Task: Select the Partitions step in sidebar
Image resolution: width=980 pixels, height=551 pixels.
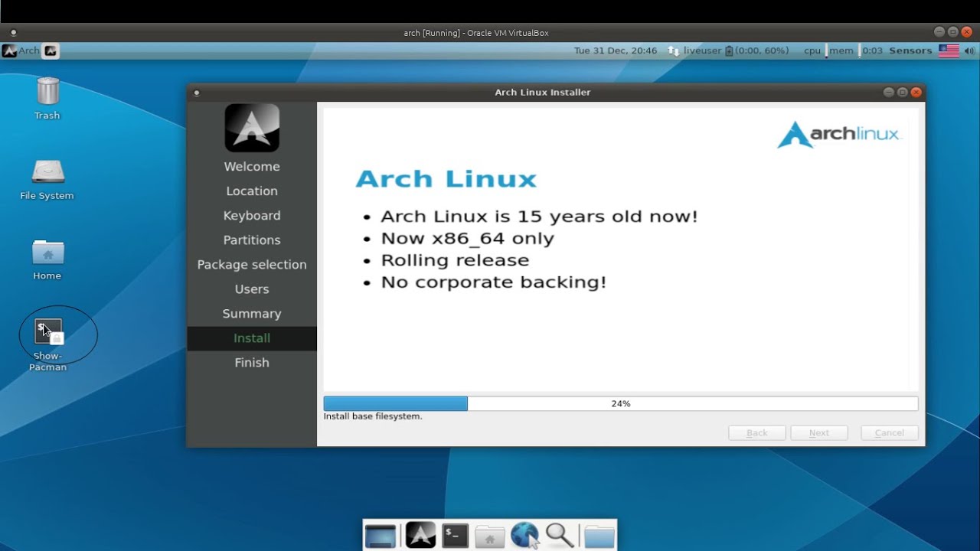Action: tap(252, 240)
